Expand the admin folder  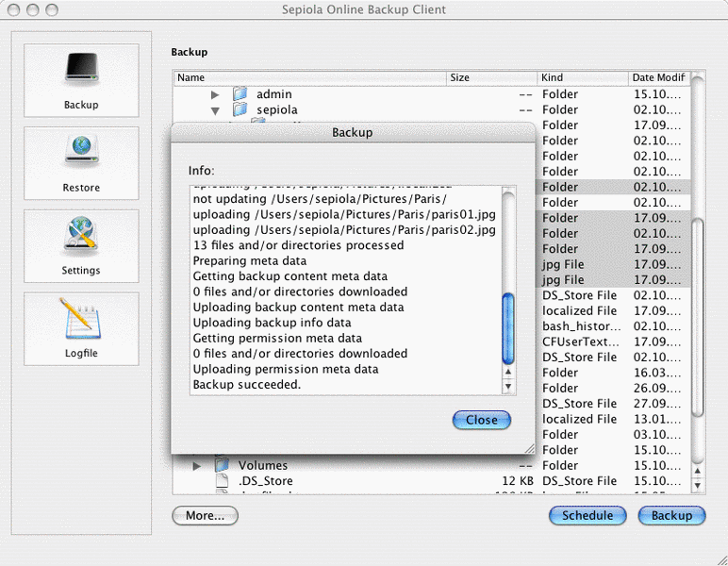coord(214,94)
